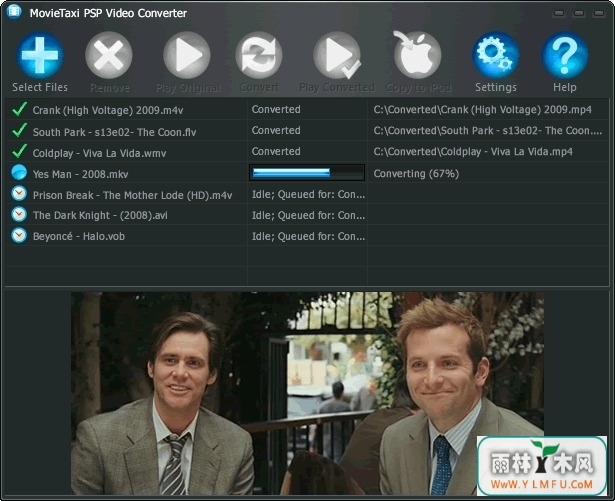Click Converted status for Crank row
The image size is (615, 501).
(x=276, y=109)
